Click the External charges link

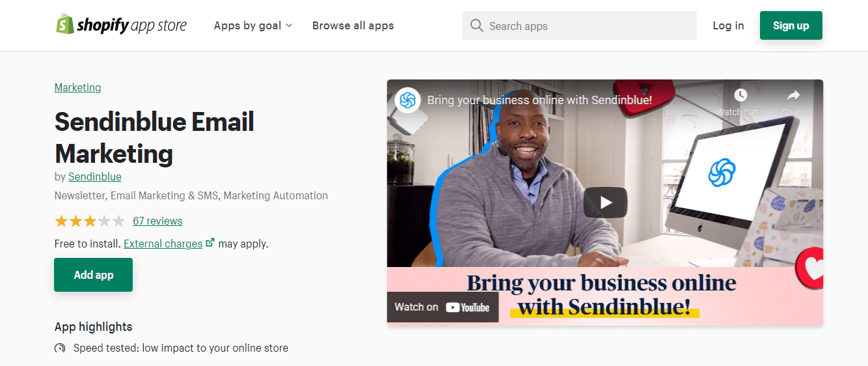point(163,244)
